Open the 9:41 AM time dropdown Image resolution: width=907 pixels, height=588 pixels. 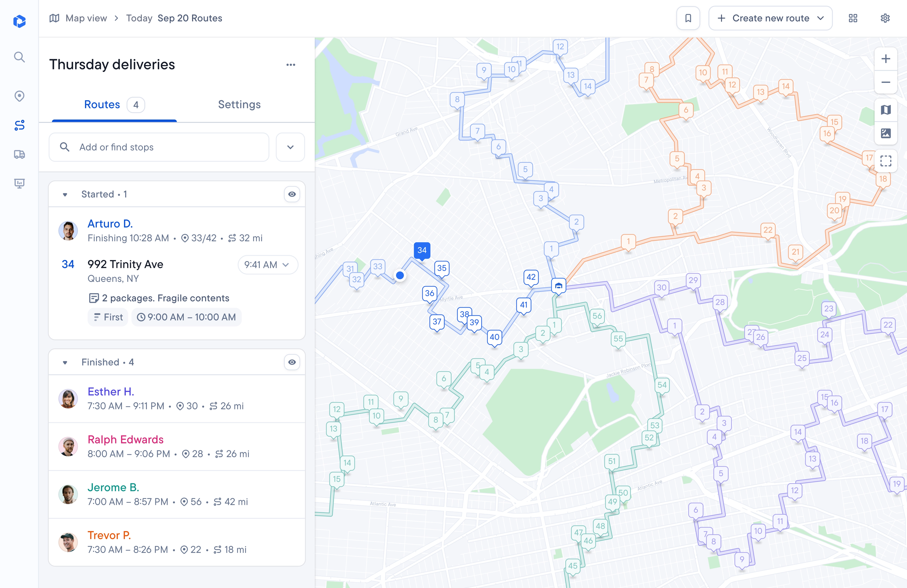[x=268, y=265]
